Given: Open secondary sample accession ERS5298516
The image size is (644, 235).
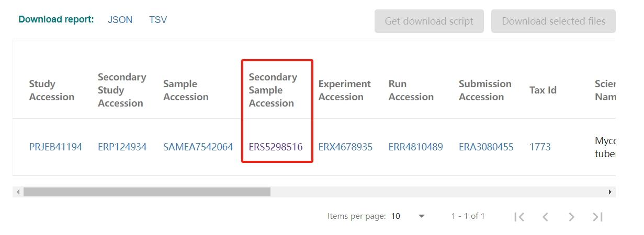Looking at the screenshot, I should tap(276, 147).
